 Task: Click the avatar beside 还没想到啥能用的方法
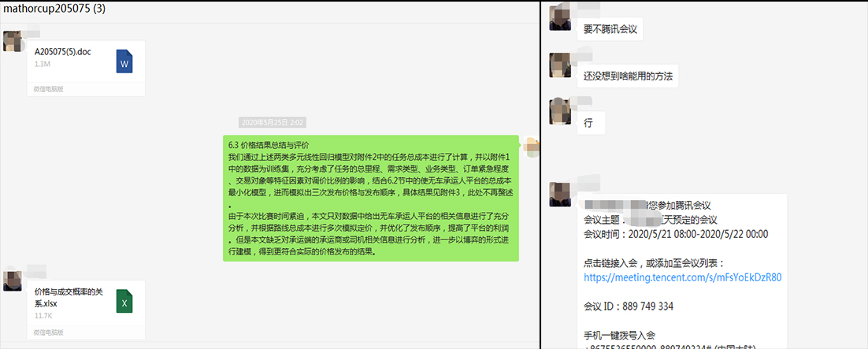point(560,65)
